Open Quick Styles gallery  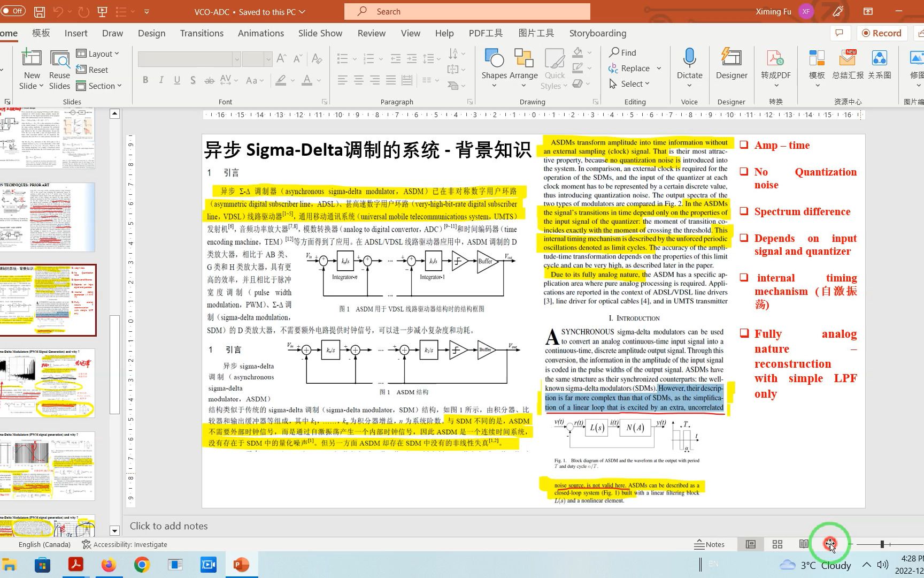(x=555, y=69)
